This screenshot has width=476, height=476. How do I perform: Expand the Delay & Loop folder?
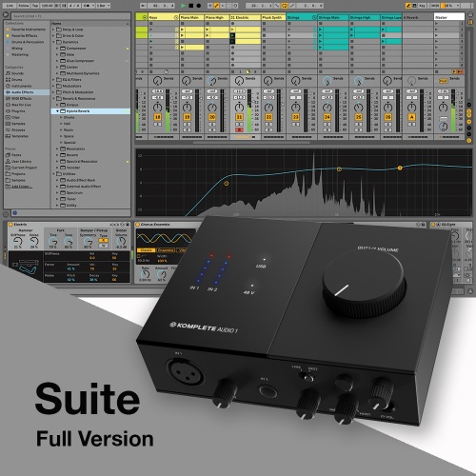[x=53, y=30]
